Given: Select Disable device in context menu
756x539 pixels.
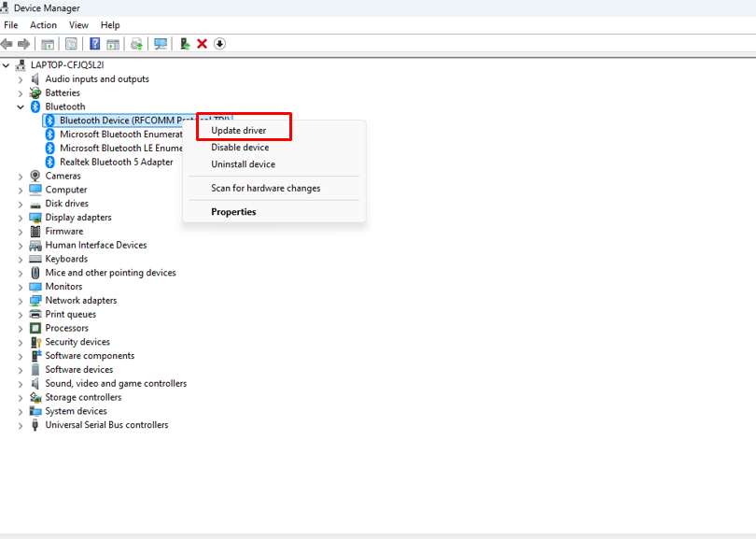Looking at the screenshot, I should pyautogui.click(x=240, y=148).
